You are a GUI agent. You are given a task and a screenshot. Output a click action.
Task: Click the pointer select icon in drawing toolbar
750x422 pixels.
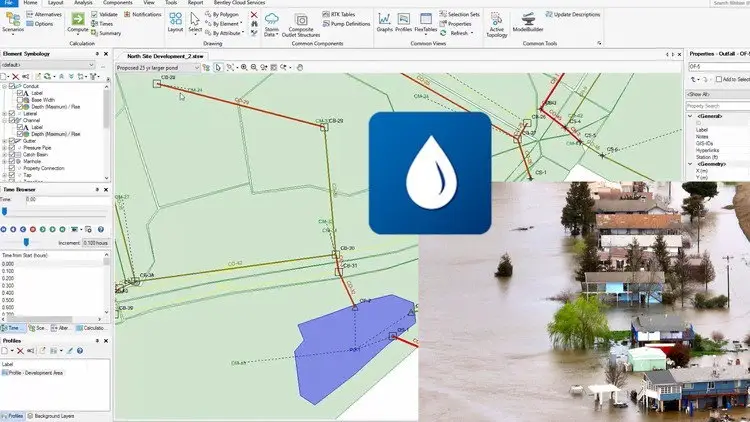point(218,67)
